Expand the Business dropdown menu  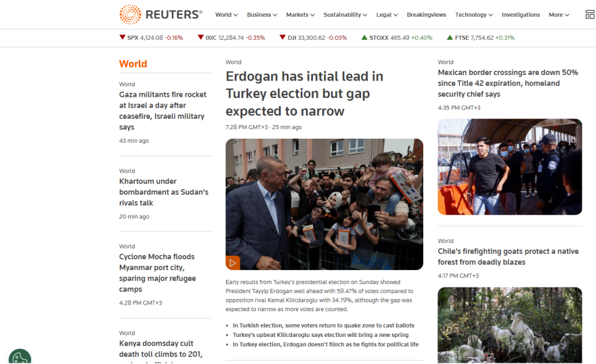tap(262, 15)
